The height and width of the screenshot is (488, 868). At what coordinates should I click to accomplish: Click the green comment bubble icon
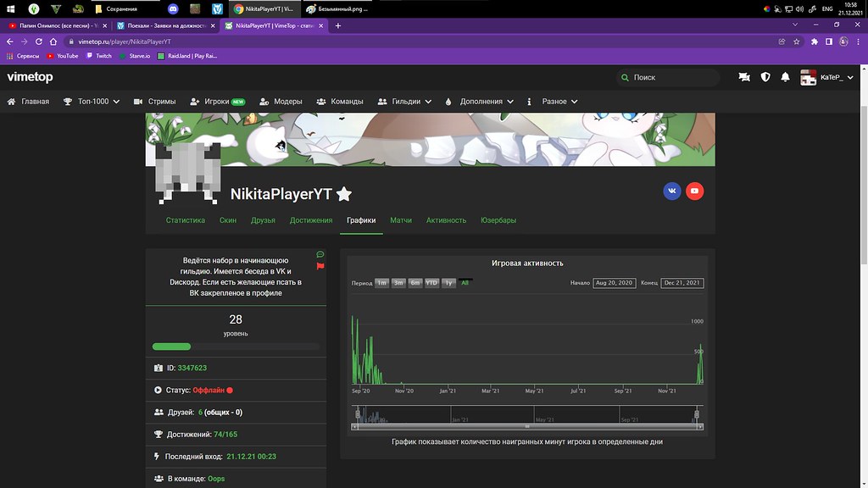[x=320, y=254]
